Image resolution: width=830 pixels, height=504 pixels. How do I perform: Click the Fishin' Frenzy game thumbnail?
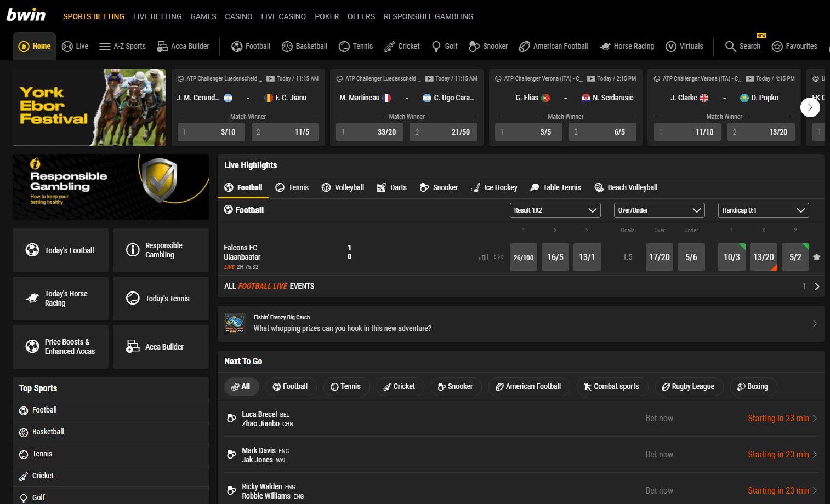(x=235, y=324)
